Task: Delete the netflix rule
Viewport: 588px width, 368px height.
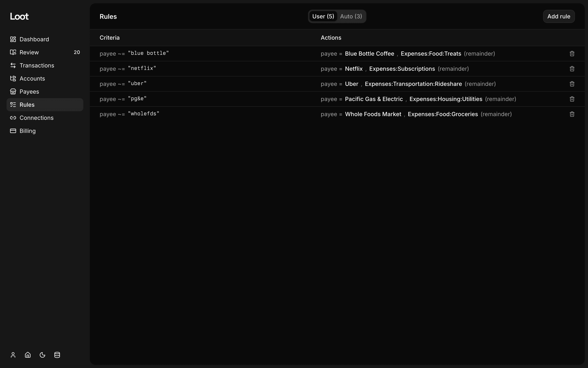Action: point(572,69)
